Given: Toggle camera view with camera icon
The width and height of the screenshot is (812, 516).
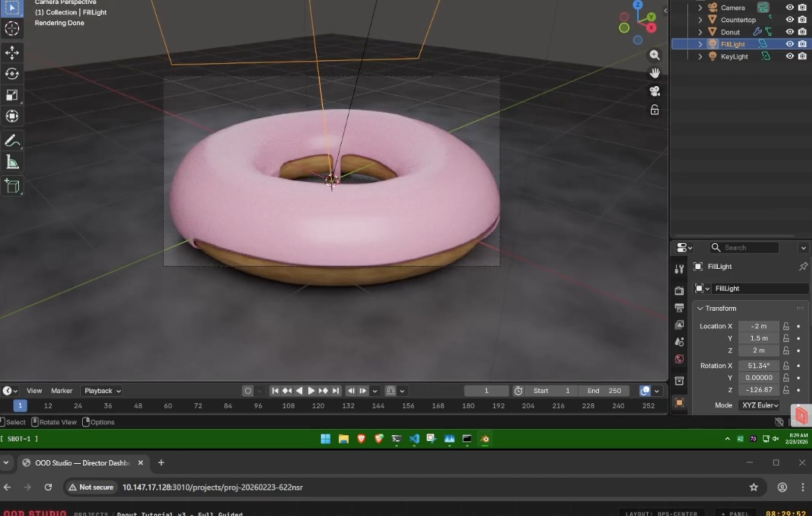Looking at the screenshot, I should (655, 91).
